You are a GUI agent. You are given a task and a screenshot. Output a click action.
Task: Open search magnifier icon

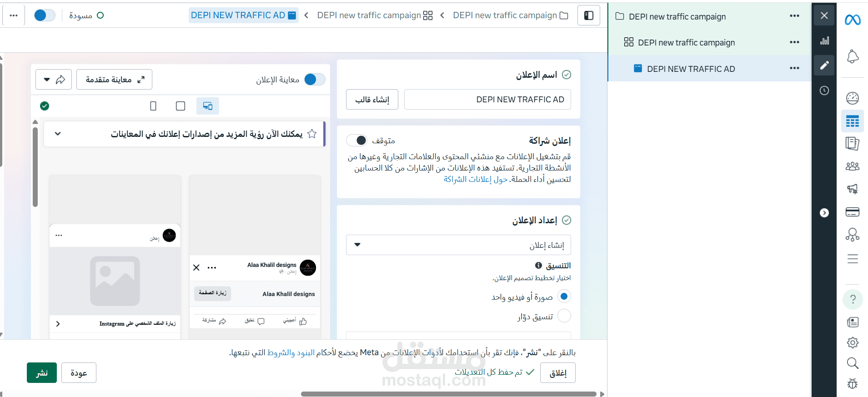click(853, 363)
